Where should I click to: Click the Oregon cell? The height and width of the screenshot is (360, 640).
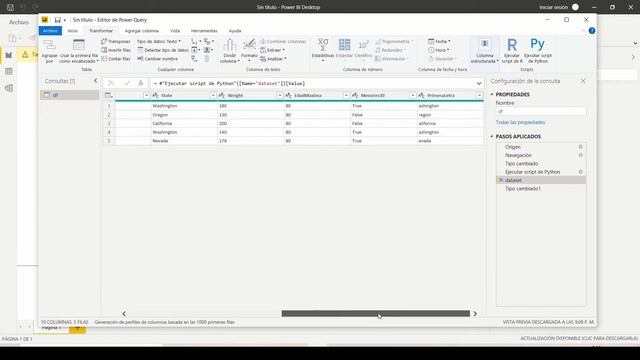point(184,115)
